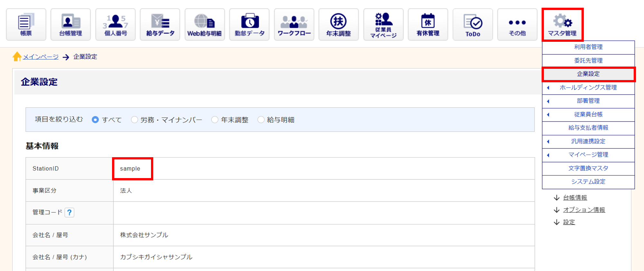
Task: Open the Web給与明細 icon
Action: pyautogui.click(x=204, y=24)
